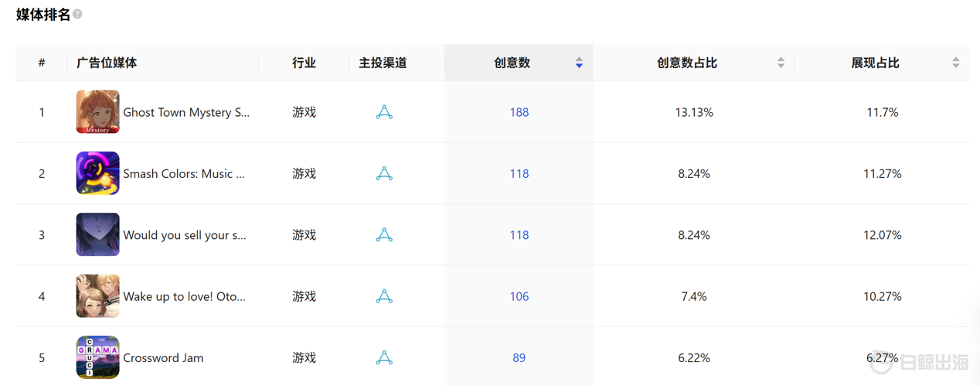Select Wake up to love! Oto... media name

184,296
